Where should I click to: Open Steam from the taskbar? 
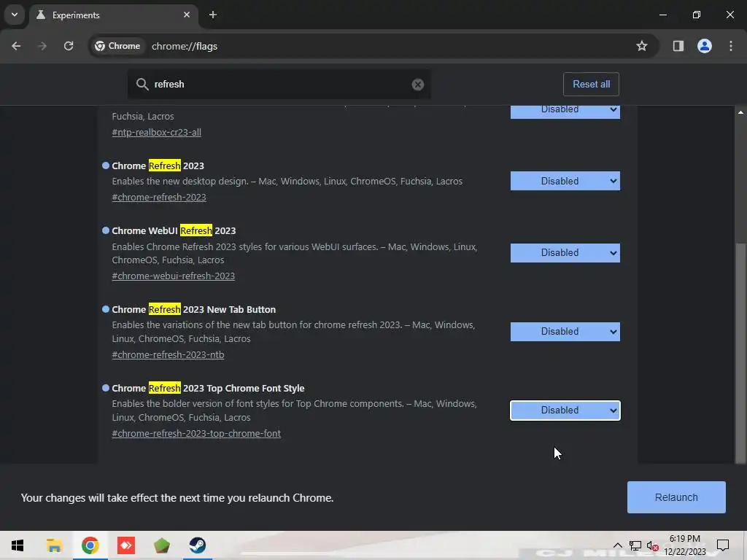pos(198,545)
